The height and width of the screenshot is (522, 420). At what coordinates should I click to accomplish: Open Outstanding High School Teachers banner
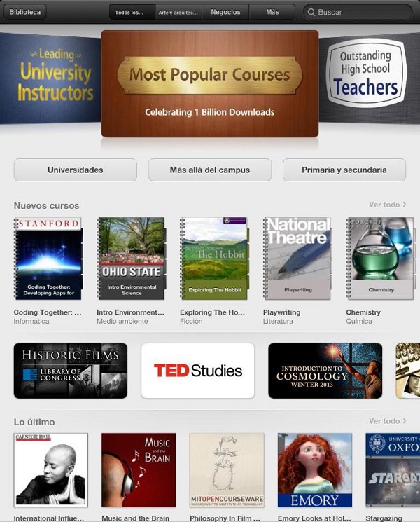point(369,78)
